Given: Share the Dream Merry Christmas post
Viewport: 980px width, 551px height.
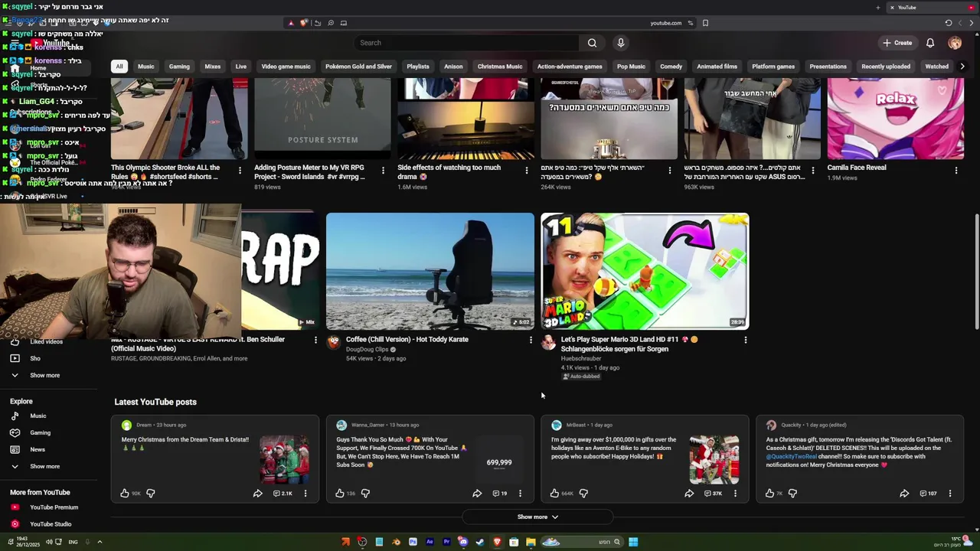Looking at the screenshot, I should click(x=257, y=494).
